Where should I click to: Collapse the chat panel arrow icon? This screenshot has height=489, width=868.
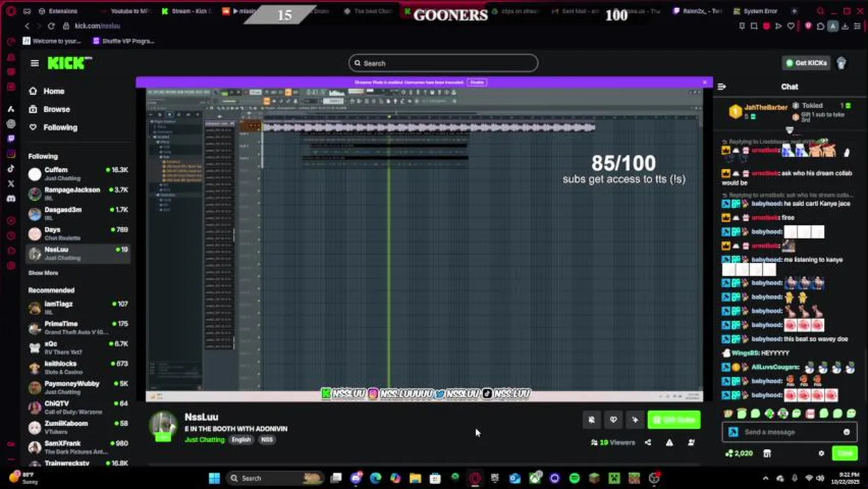[x=721, y=87]
